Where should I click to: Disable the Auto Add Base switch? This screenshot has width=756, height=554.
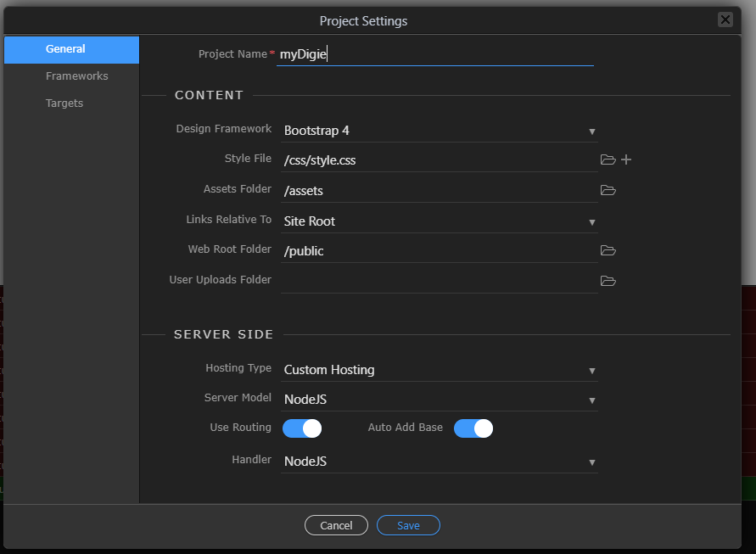click(x=473, y=428)
